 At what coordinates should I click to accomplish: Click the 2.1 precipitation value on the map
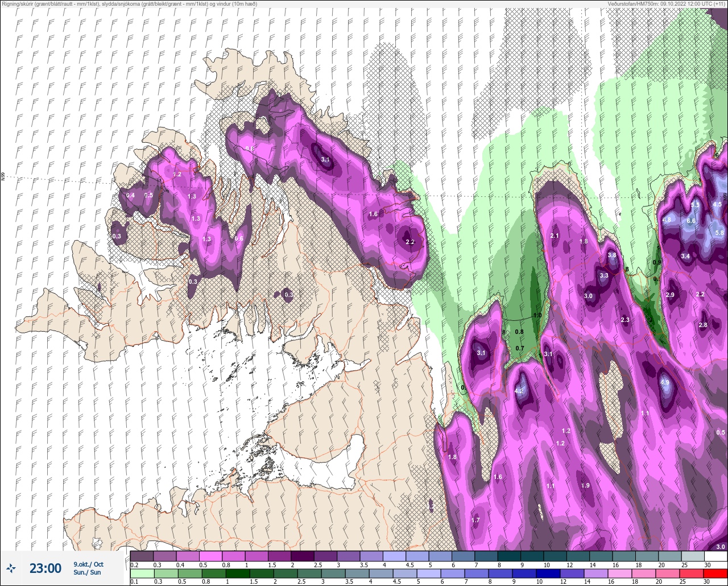click(555, 236)
